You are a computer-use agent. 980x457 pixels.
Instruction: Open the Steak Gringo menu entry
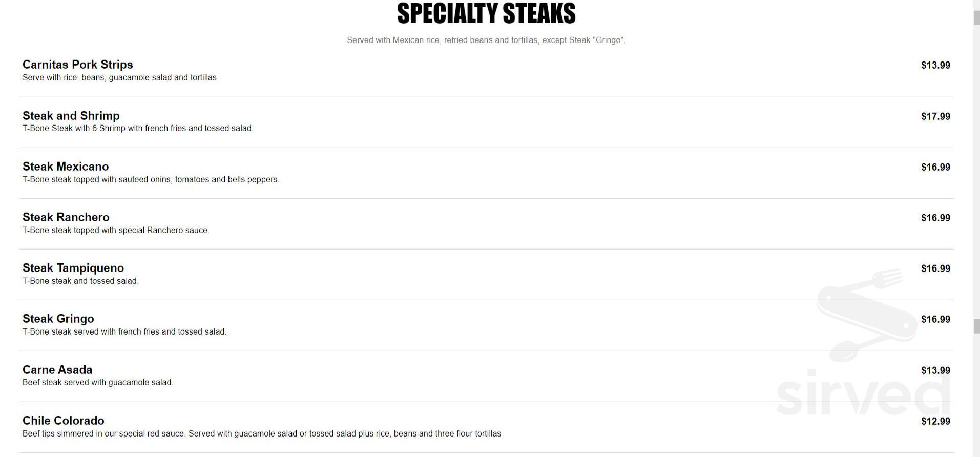[58, 319]
